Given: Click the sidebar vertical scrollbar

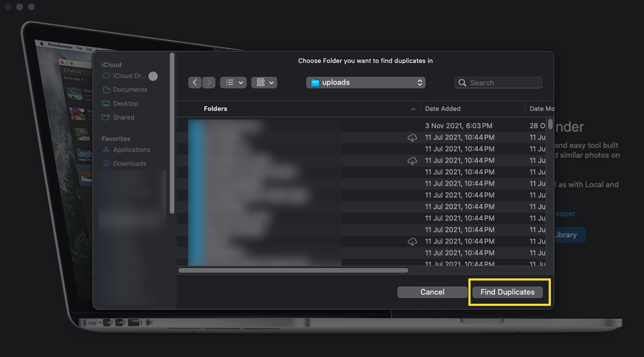Looking at the screenshot, I should (172, 133).
